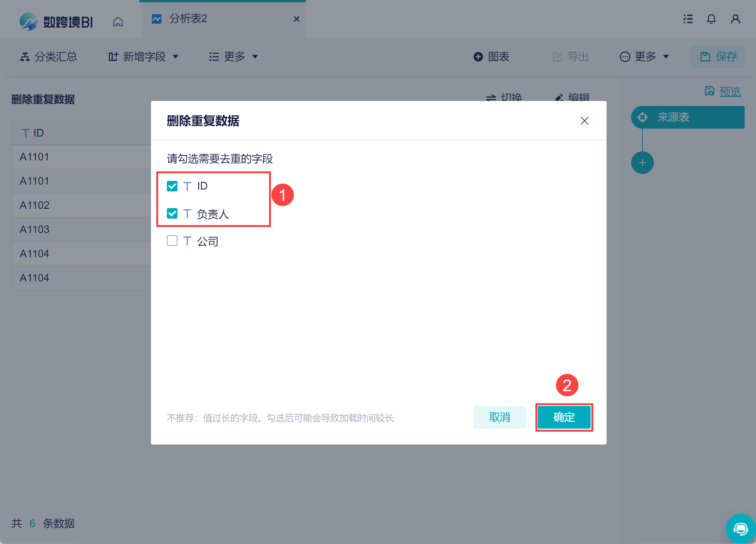Uncheck the 负责人 field checkbox
Screen dimensions: 756x544
[172, 213]
